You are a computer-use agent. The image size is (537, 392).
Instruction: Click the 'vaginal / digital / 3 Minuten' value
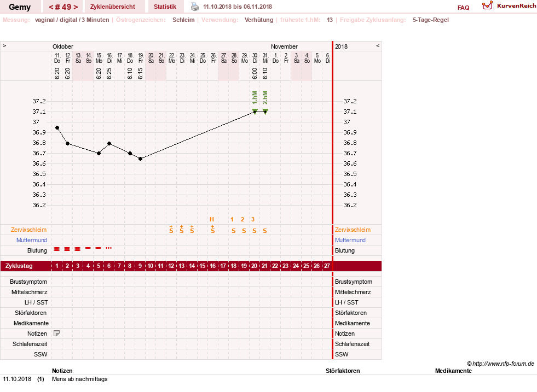72,20
